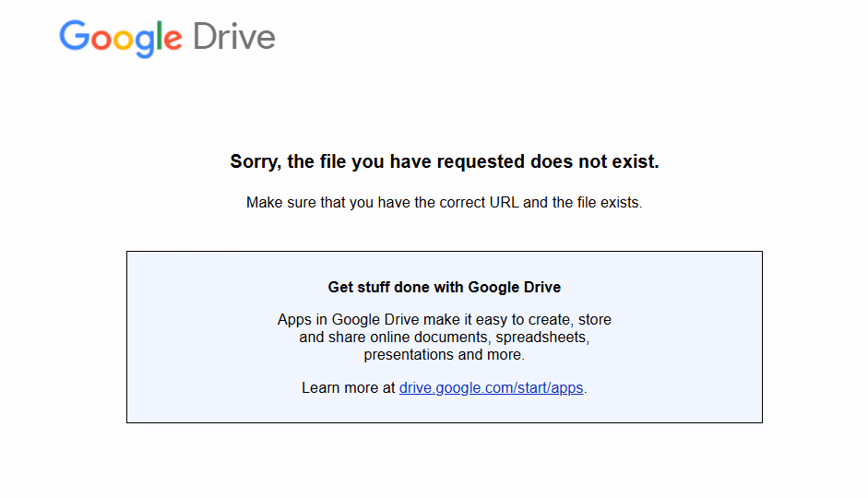This screenshot has width=868, height=498.
Task: Click the 'Sorry, the file' error heading
Action: (x=445, y=161)
